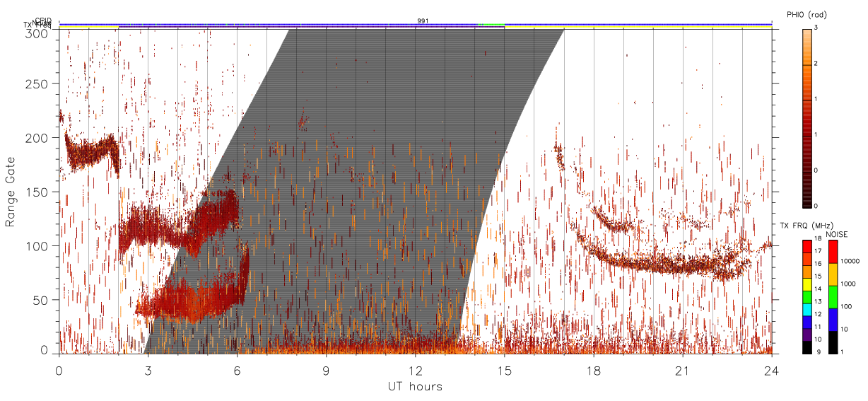Click the 'UT hours' axis title

pyautogui.click(x=415, y=386)
